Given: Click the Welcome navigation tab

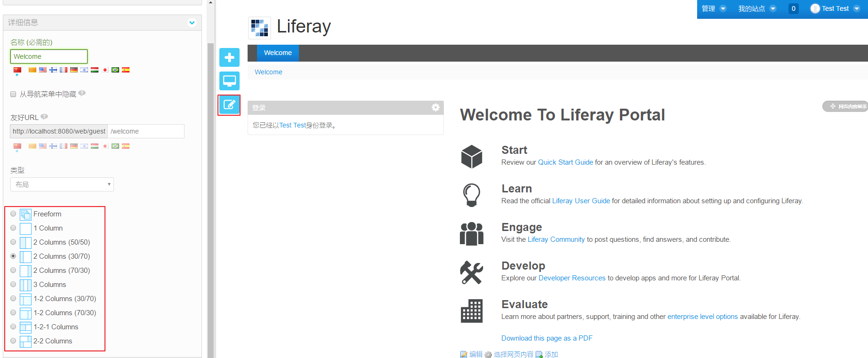Looking at the screenshot, I should point(278,53).
